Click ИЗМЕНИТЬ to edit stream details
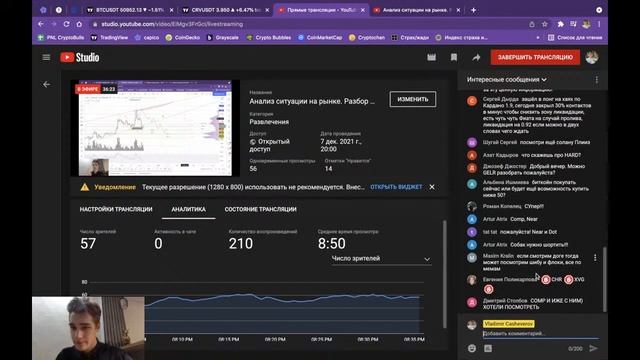The height and width of the screenshot is (360, 640). click(413, 99)
